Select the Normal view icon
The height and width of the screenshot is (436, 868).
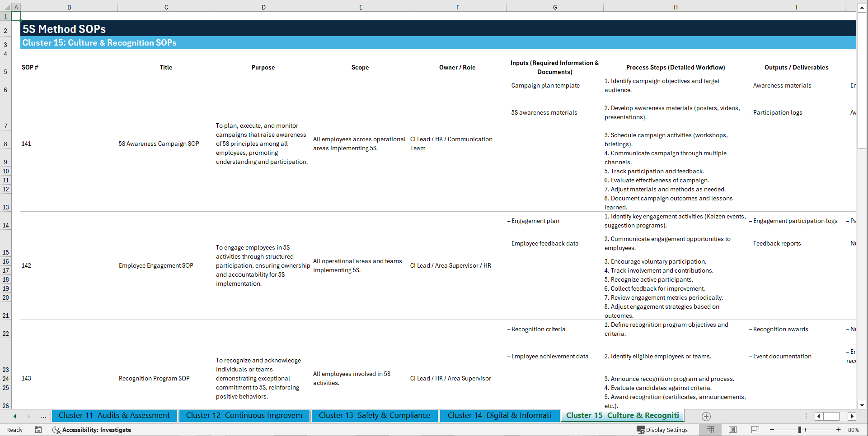point(710,430)
